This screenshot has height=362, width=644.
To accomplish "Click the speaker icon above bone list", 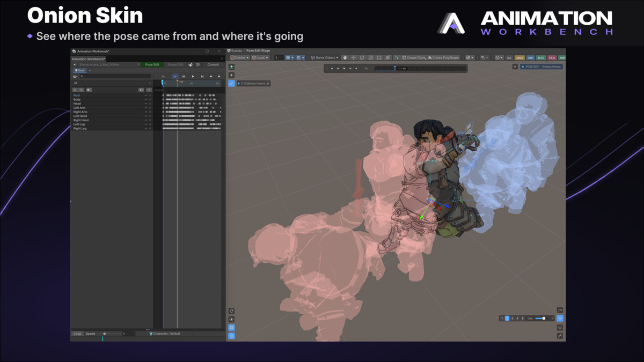I will coord(89,90).
